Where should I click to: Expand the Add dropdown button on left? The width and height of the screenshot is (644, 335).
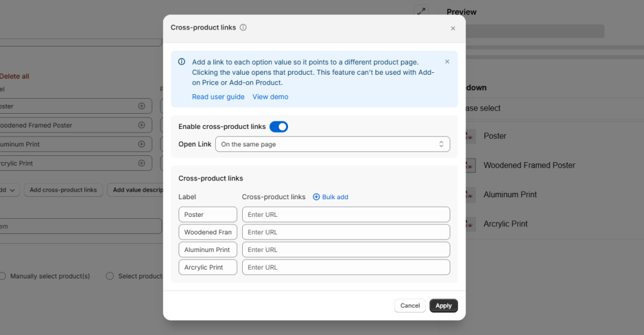(10, 190)
